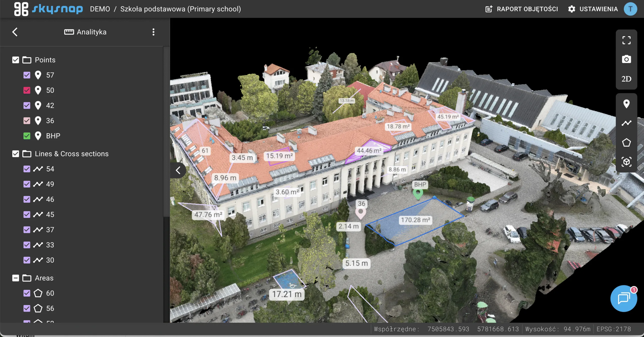Select the add point marker tool
Viewport: 644px width, 337px height.
coord(626,104)
